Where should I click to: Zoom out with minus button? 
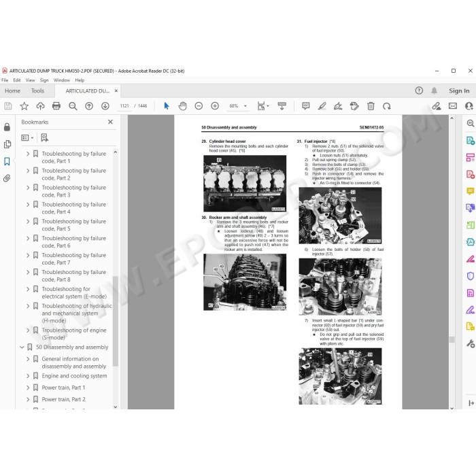(x=199, y=106)
